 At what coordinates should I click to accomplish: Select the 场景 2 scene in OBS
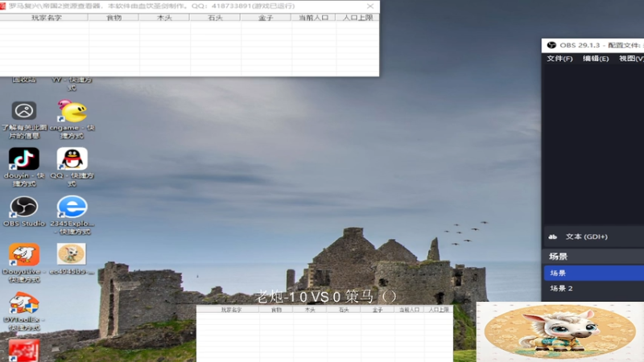[x=594, y=289]
